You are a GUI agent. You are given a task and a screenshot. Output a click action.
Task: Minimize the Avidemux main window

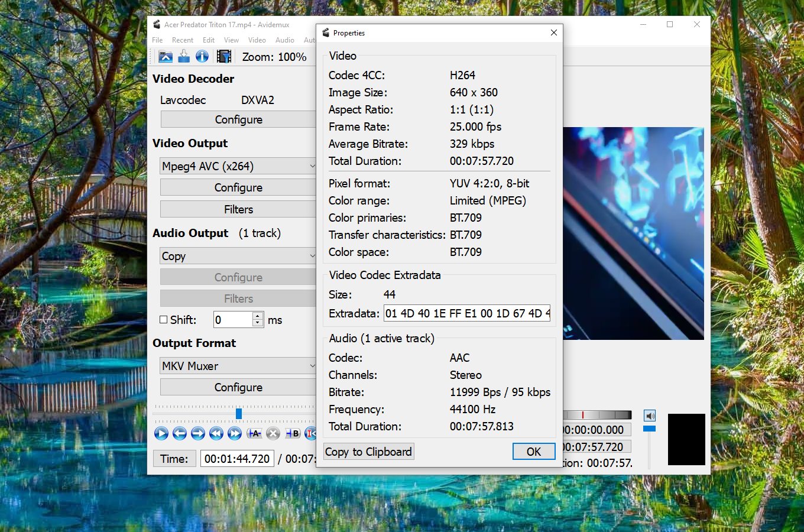click(643, 24)
